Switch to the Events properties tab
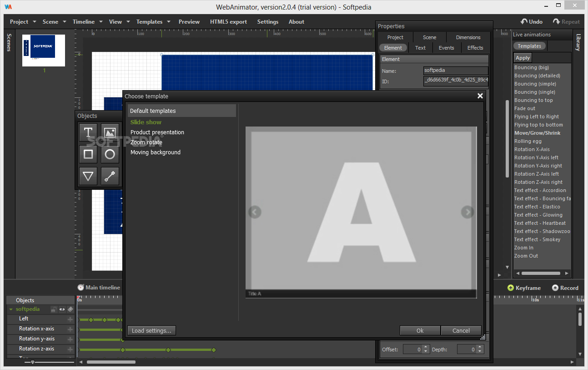Image resolution: width=588 pixels, height=370 pixels. pyautogui.click(x=447, y=48)
